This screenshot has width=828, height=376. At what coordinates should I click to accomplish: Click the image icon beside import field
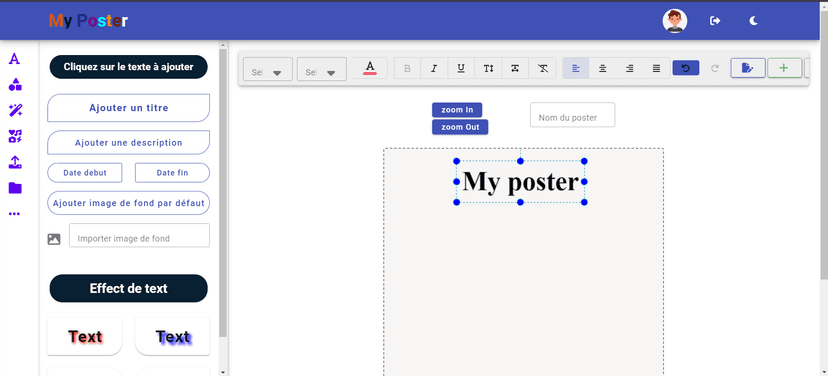click(54, 239)
